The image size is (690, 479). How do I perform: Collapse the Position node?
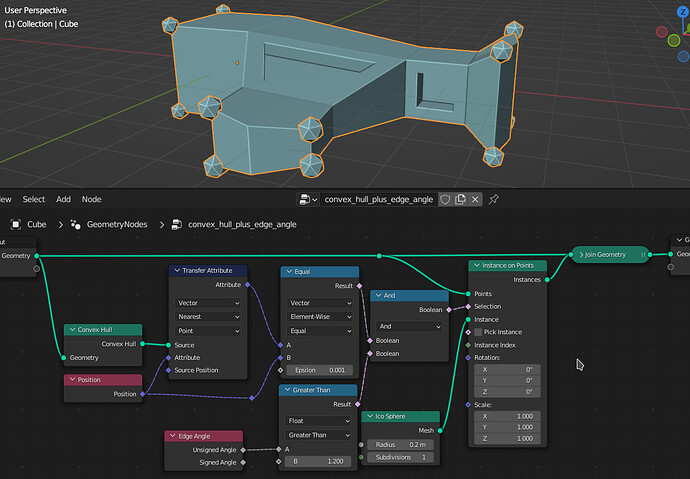tap(72, 380)
